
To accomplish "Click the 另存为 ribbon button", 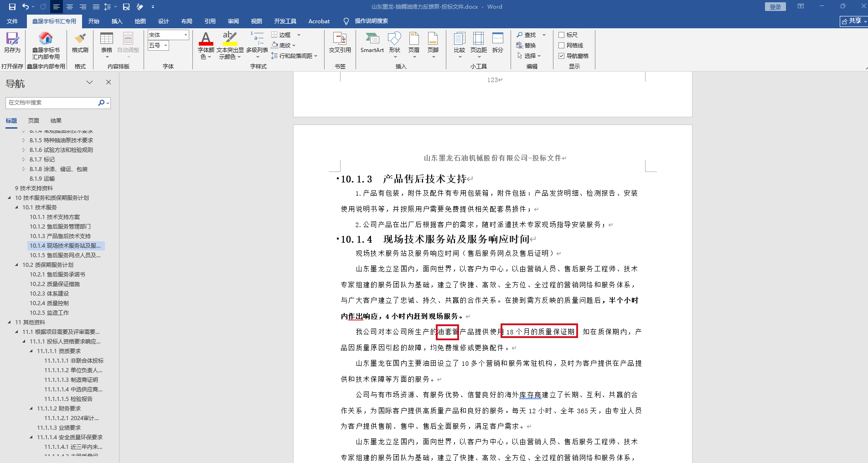I will [x=12, y=42].
